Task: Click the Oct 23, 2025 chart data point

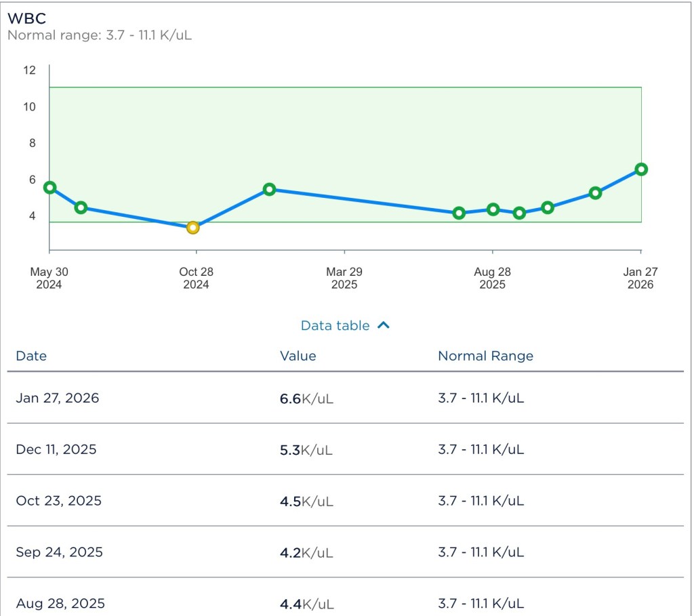Action: 548,207
